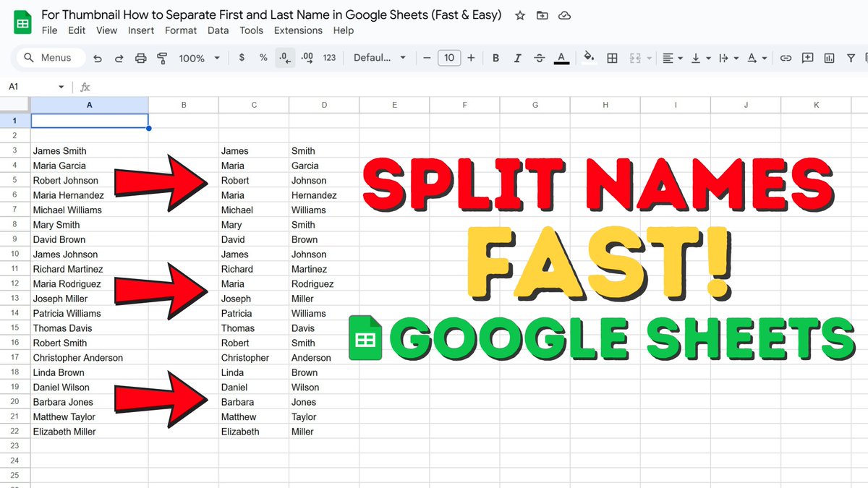Toggle bold formatting
Screen dimensions: 868x488
pos(495,58)
